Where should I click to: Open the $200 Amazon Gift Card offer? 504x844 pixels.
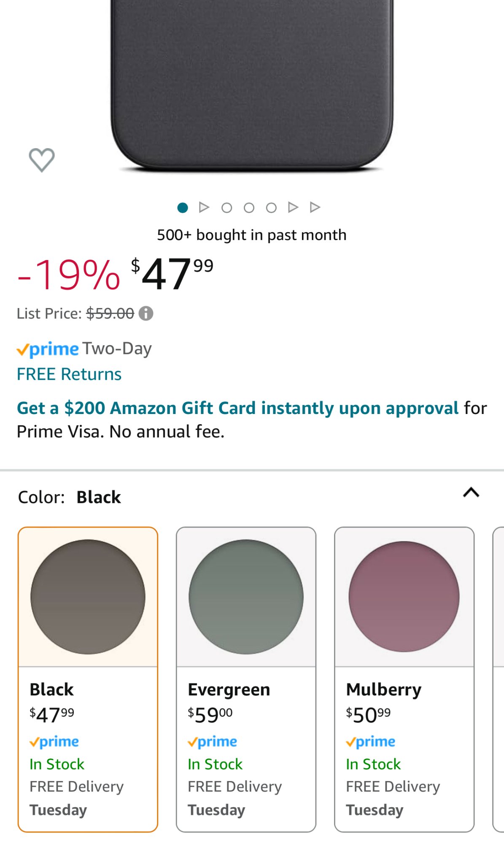(x=237, y=408)
